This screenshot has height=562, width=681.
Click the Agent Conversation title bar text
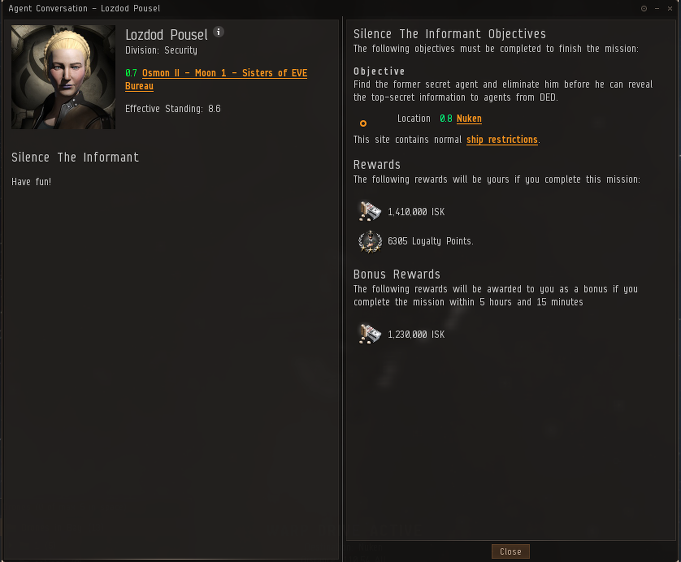pos(84,8)
